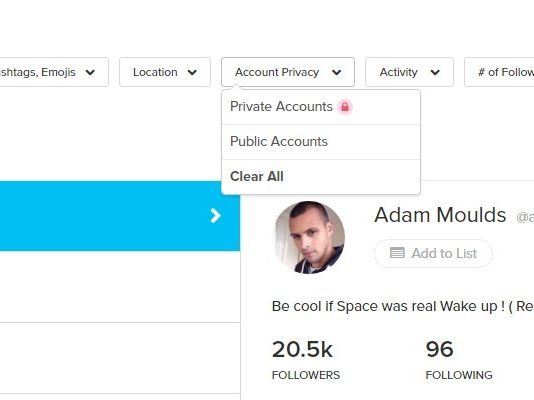The height and width of the screenshot is (400, 534).
Task: Select Public Accounts option
Action: tap(321, 142)
